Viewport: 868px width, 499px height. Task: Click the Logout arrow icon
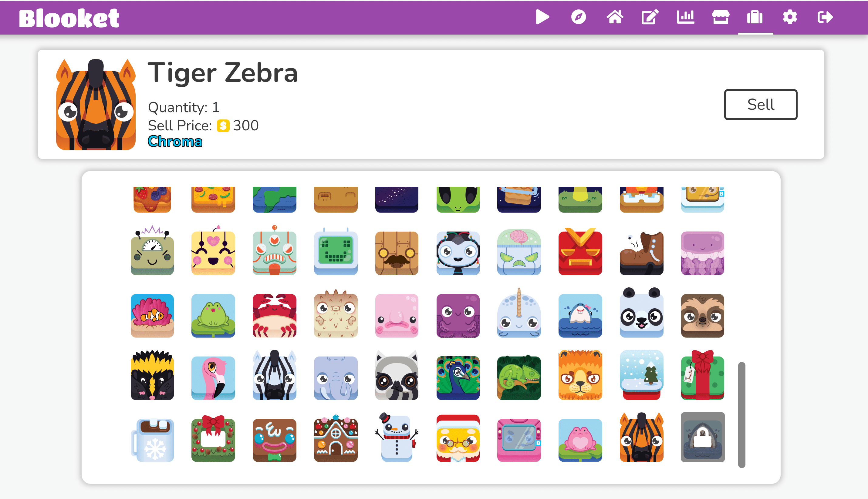(825, 17)
